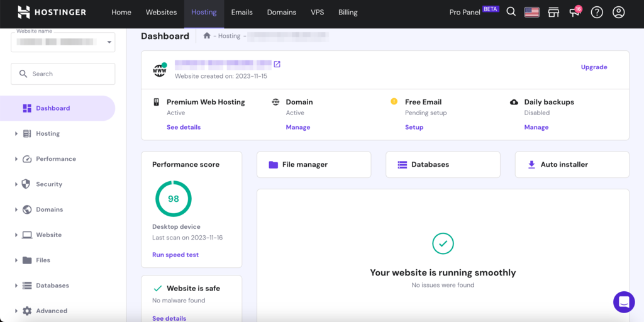Go to the VPS menu item
The height and width of the screenshot is (322, 644).
317,12
